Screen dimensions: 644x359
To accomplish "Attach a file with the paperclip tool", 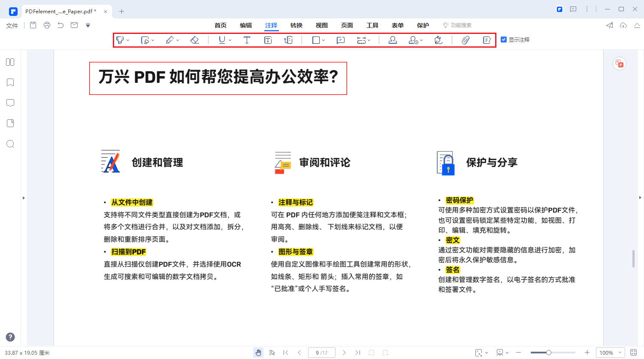I will [466, 40].
